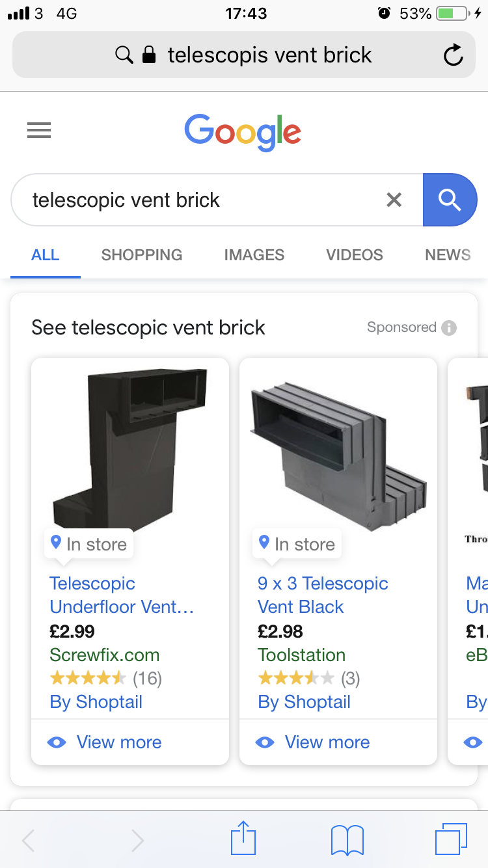
Task: Open the Videos results tab
Action: pyautogui.click(x=355, y=255)
